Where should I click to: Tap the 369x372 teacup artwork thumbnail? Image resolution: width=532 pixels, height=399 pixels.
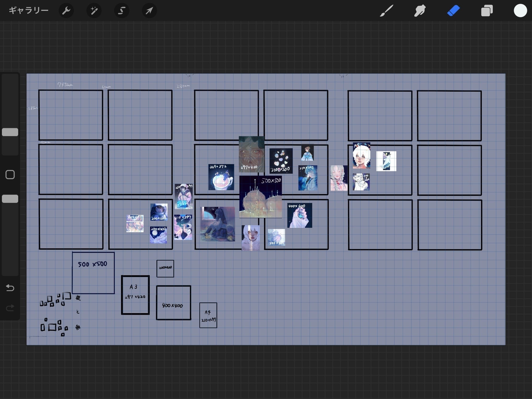[x=221, y=177]
